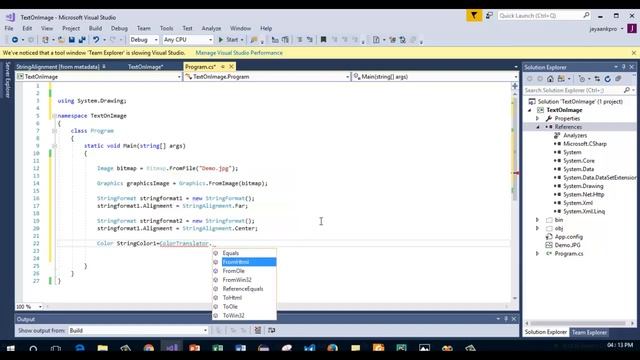Close the Program.cs tab
Screen dimensions: 640x360
click(x=231, y=67)
